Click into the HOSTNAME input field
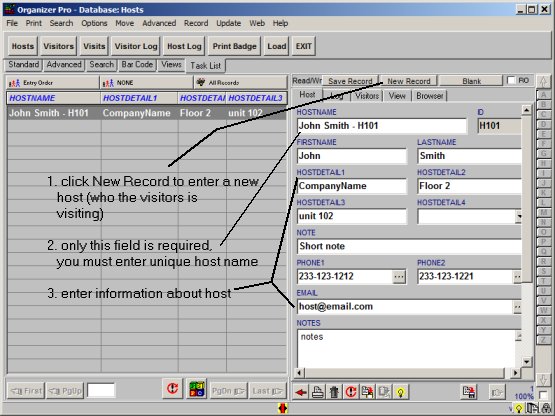Screen dimensions: 555x416 coord(382,126)
